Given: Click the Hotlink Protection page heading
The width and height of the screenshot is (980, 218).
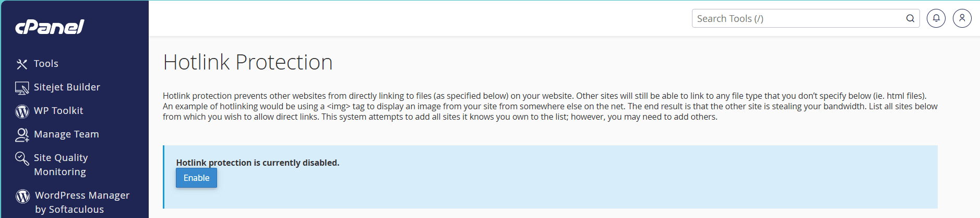Looking at the screenshot, I should tap(248, 62).
